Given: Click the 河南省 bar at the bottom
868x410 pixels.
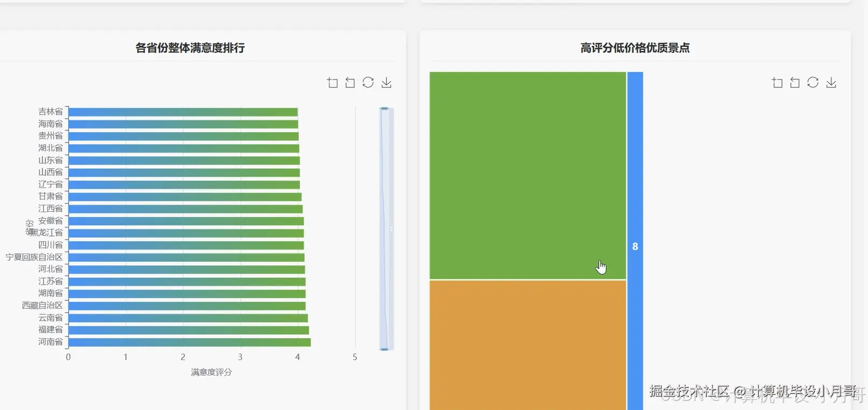Looking at the screenshot, I should tap(188, 341).
